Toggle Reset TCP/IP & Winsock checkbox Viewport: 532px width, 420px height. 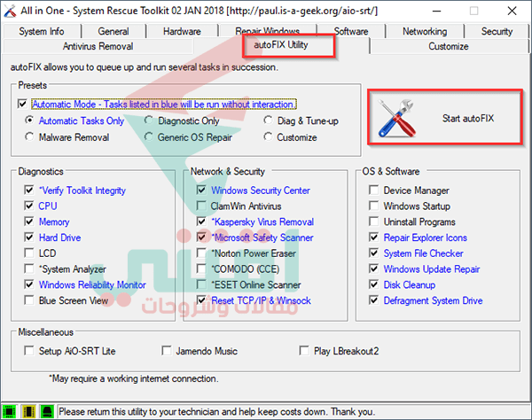[x=201, y=300]
